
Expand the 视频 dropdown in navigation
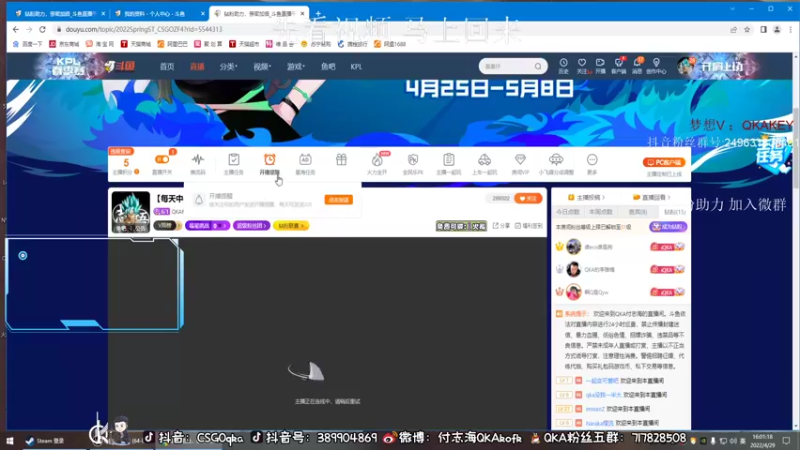coord(262,66)
